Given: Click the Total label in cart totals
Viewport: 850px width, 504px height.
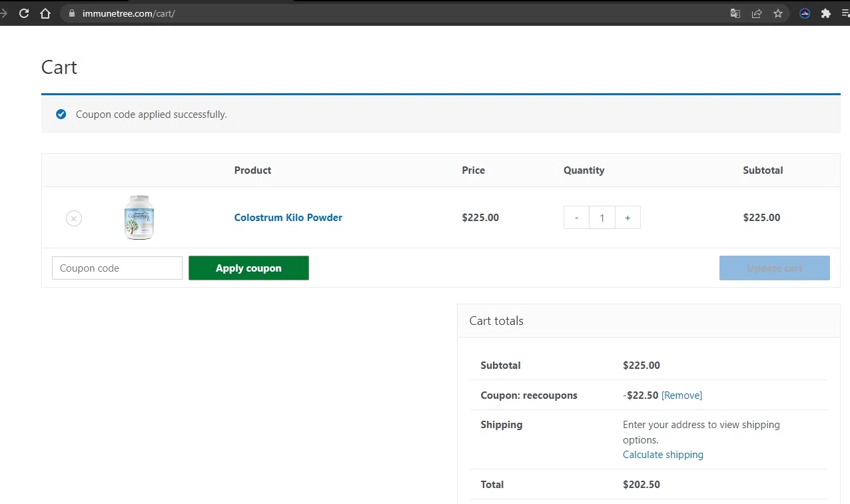Looking at the screenshot, I should (x=492, y=485).
